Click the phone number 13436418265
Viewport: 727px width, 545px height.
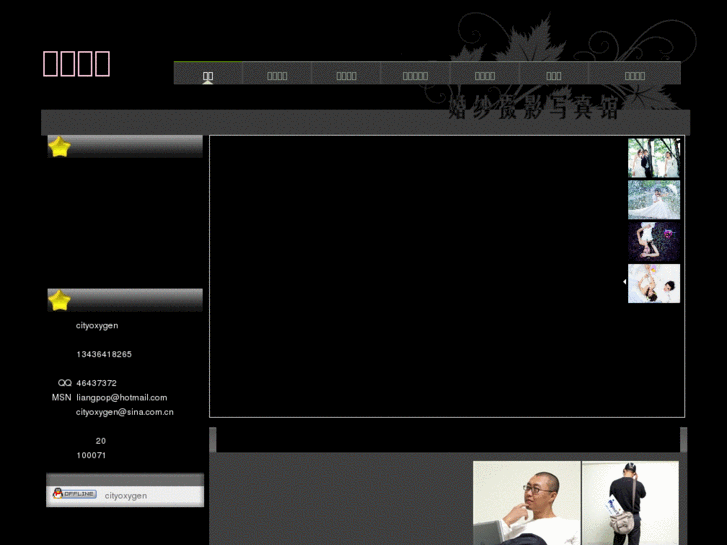[x=104, y=354]
